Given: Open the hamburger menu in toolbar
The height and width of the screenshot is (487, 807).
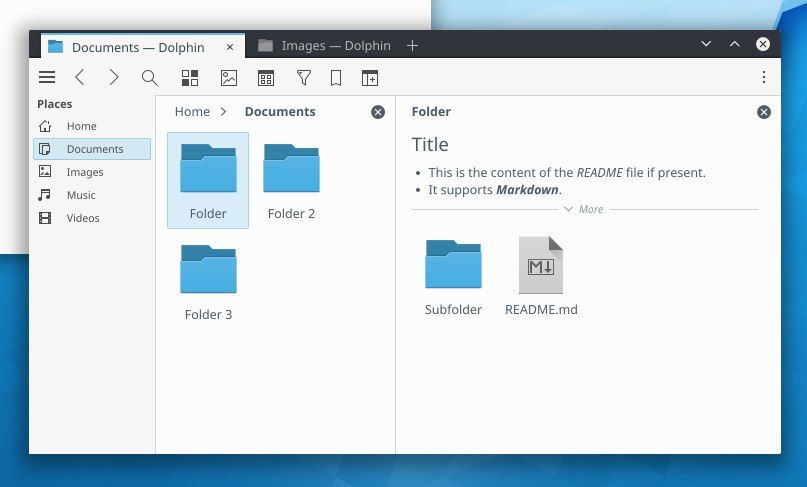Looking at the screenshot, I should click(47, 77).
